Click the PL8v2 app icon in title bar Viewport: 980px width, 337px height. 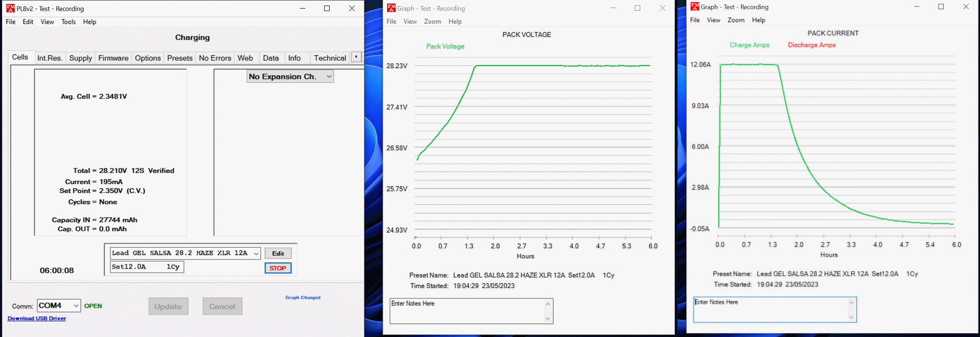pyautogui.click(x=10, y=9)
